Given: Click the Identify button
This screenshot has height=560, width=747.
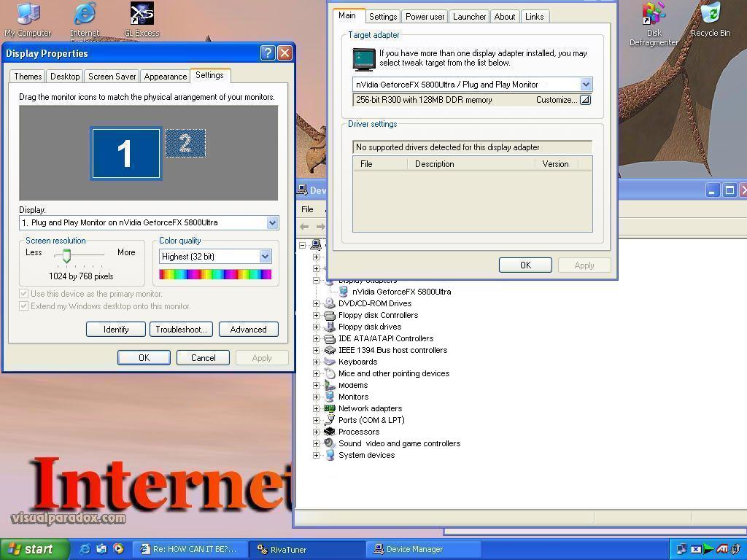Looking at the screenshot, I should point(116,330).
